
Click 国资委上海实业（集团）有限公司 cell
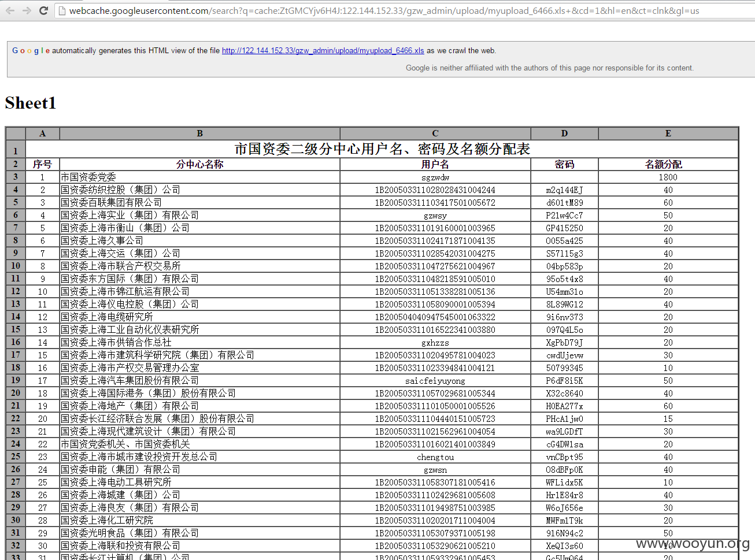click(199, 215)
